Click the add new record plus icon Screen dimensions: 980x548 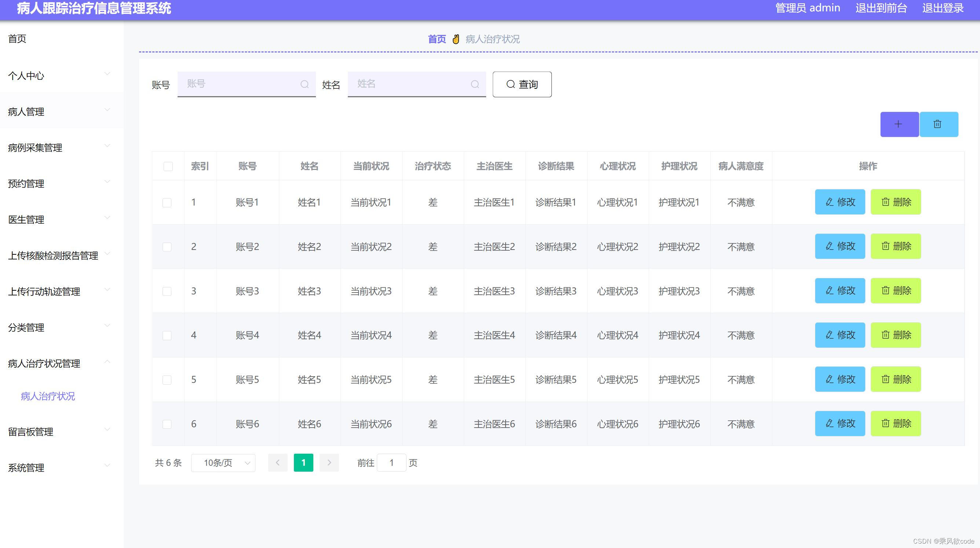(x=899, y=124)
